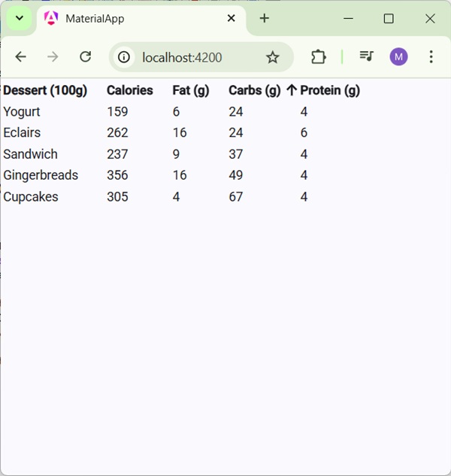
Task: Close the MaterialApp tab
Action: click(x=232, y=19)
